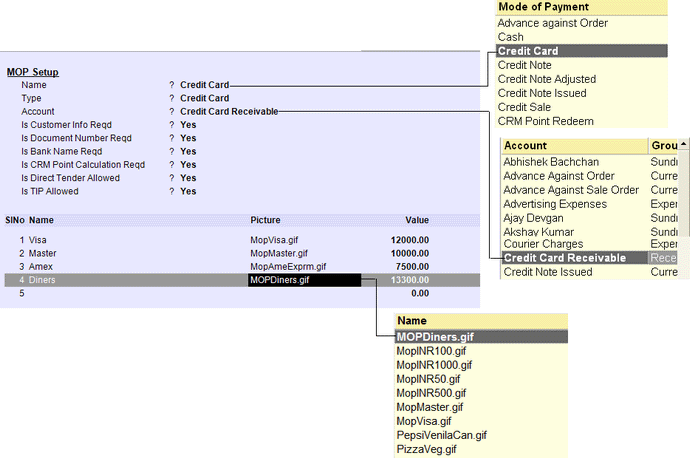Toggle Is Customer Info Reqd value
The width and height of the screenshot is (690, 459).
click(x=188, y=125)
